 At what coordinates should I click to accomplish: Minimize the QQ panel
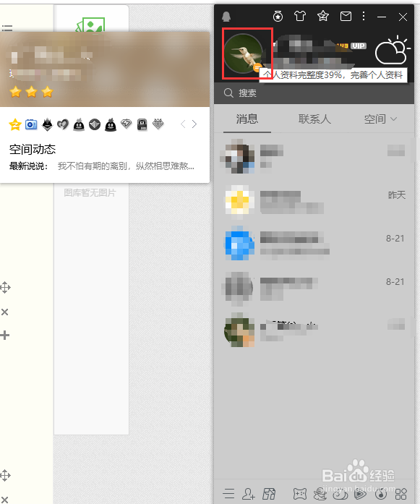pyautogui.click(x=382, y=17)
